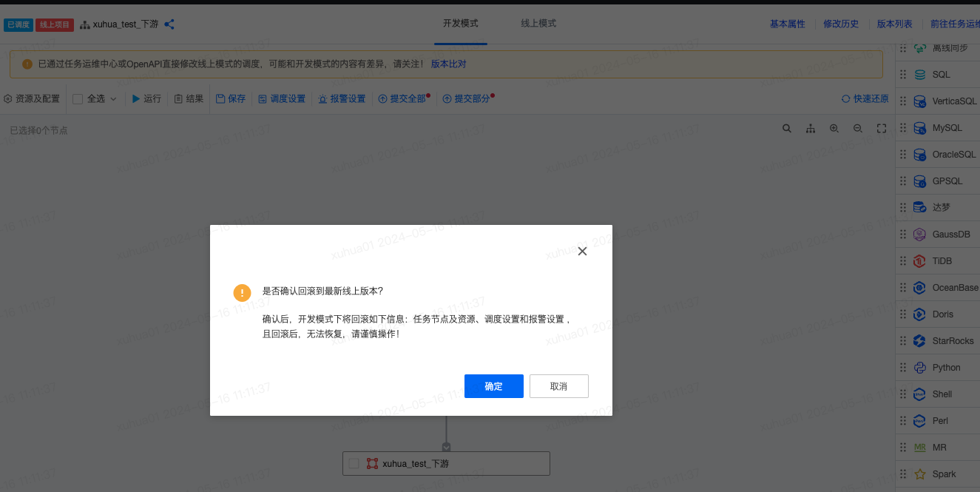Close the rollback confirmation dialog

pos(582,252)
